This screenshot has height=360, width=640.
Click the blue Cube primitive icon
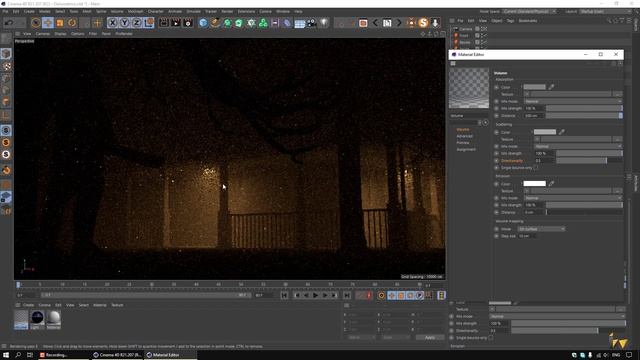(203, 23)
